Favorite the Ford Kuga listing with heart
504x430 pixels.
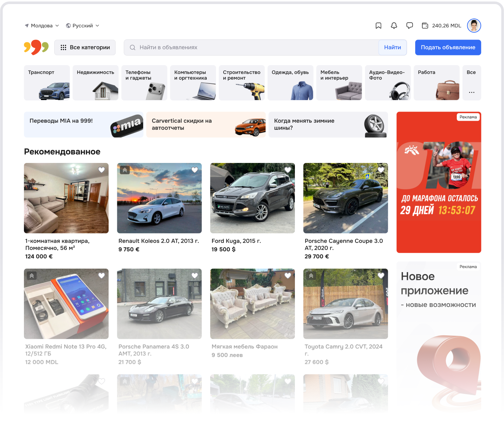pos(288,170)
